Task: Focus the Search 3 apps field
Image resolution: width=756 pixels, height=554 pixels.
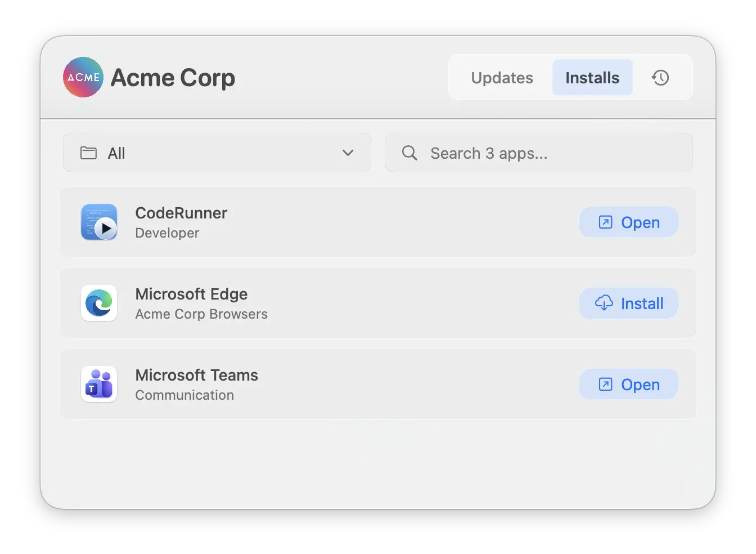Action: 538,153
